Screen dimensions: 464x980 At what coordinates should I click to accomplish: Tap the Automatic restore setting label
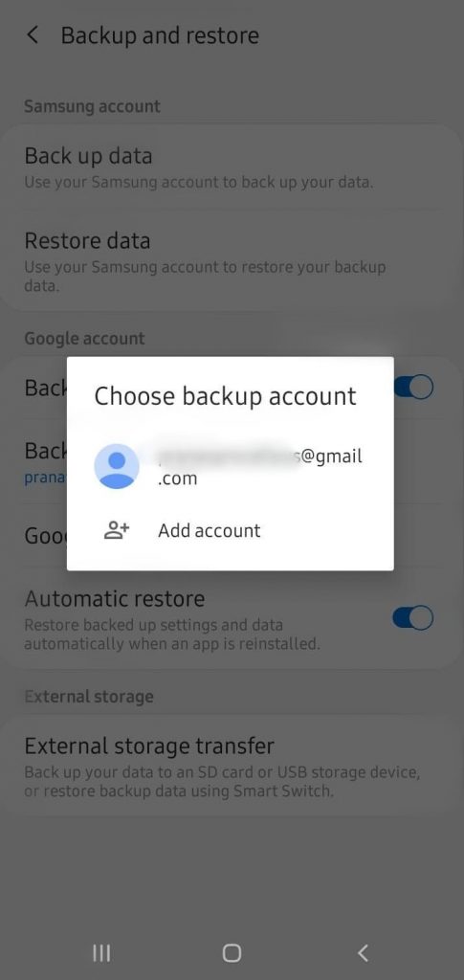[114, 598]
